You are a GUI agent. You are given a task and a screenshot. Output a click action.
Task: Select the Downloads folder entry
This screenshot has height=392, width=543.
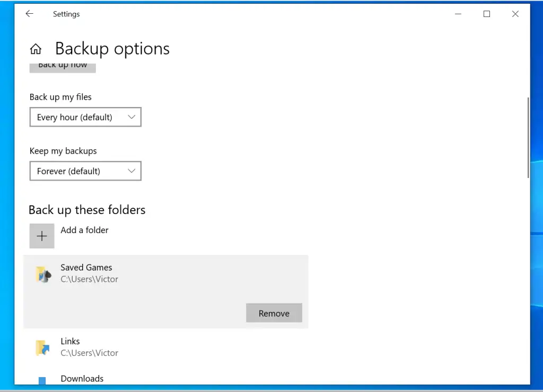[x=82, y=379]
